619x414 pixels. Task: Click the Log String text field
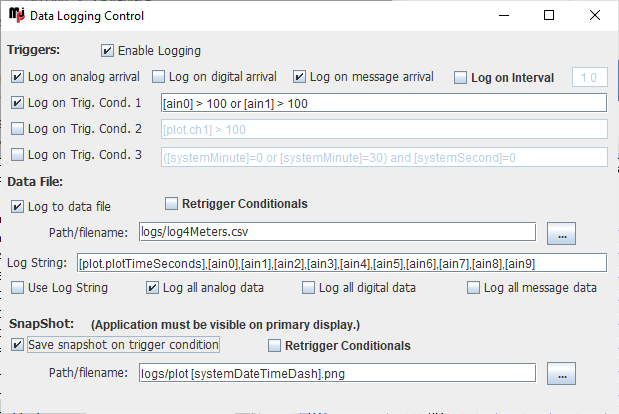click(x=342, y=263)
